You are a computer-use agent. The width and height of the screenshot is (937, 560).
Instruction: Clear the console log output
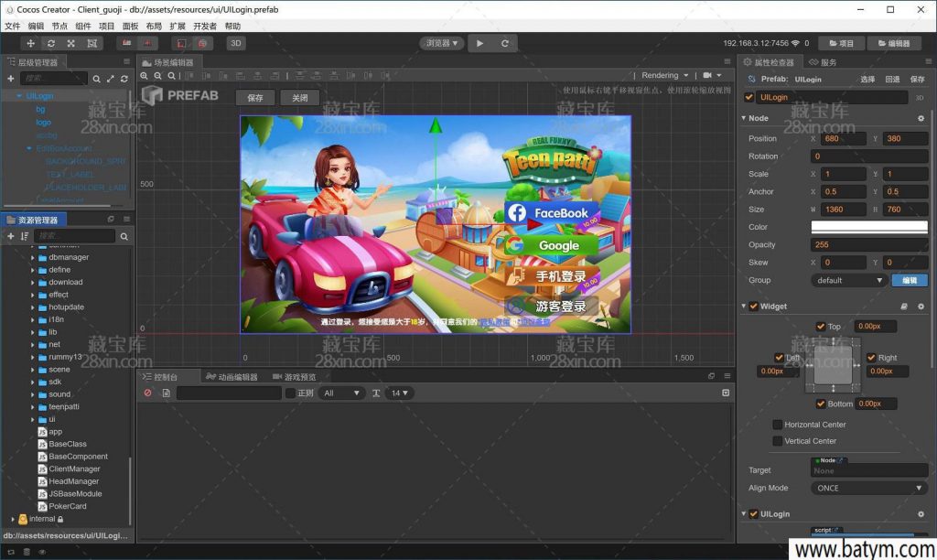(147, 393)
